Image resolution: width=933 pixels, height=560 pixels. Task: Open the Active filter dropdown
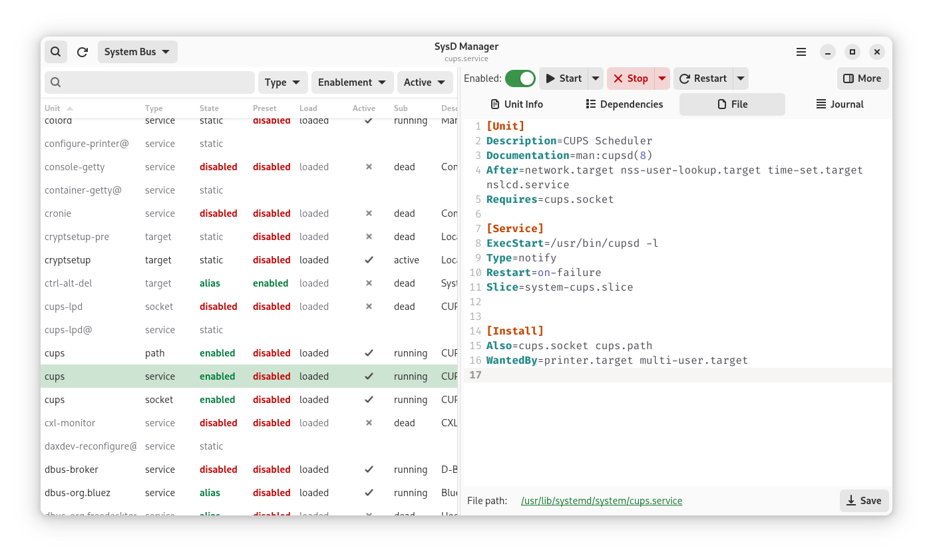coord(425,82)
